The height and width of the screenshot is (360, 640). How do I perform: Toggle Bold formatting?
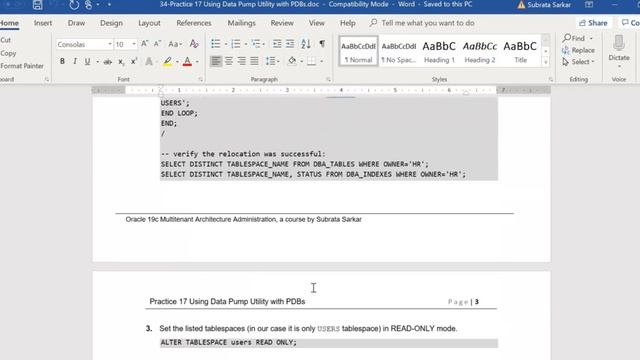(62, 62)
